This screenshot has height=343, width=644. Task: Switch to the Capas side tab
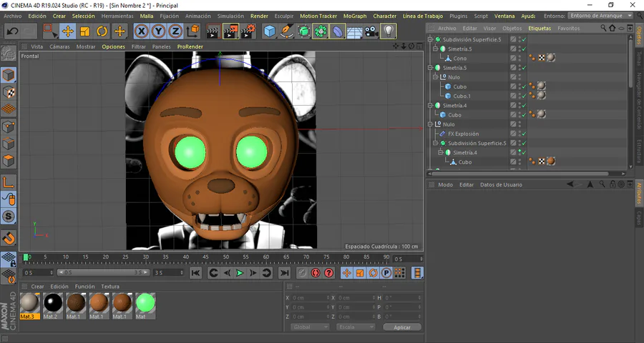tap(639, 217)
